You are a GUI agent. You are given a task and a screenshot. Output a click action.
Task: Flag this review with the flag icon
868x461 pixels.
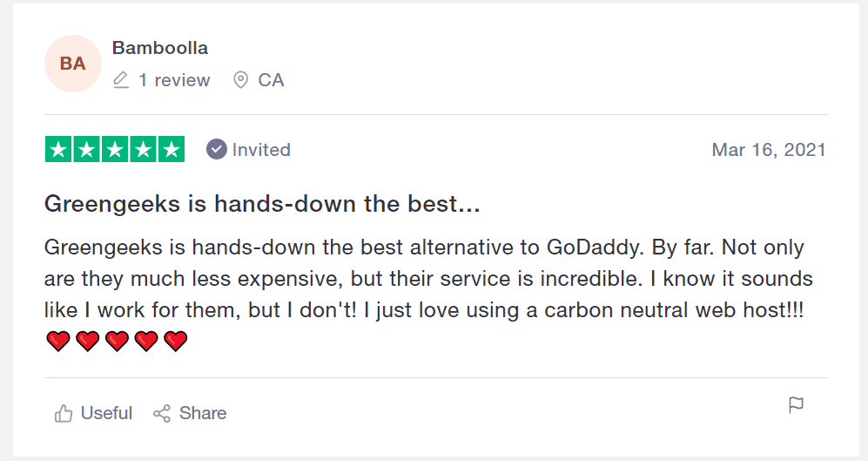pyautogui.click(x=796, y=405)
